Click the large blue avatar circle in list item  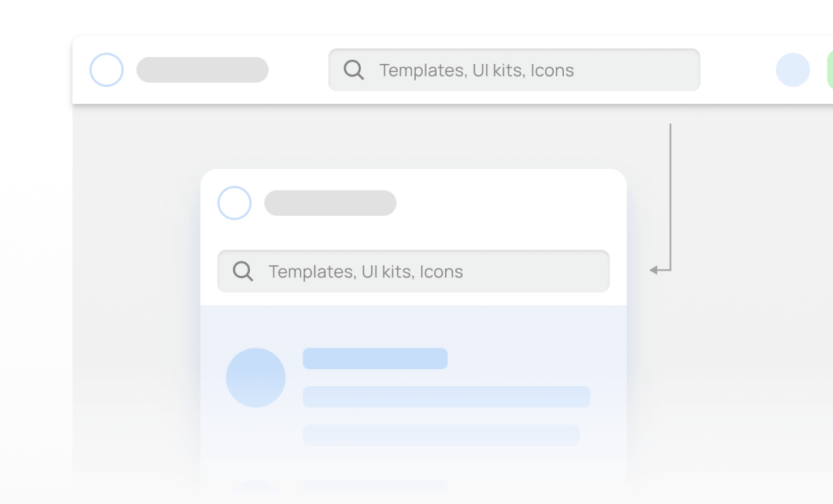(x=256, y=378)
